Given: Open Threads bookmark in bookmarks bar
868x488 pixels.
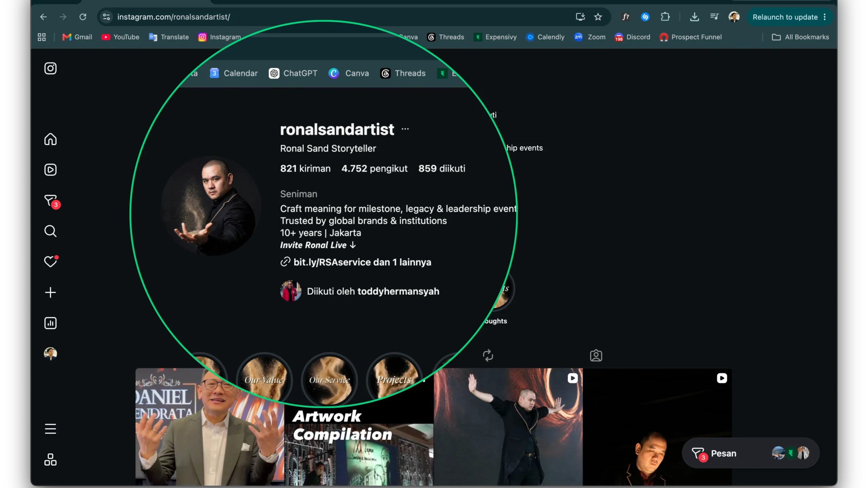Looking at the screenshot, I should click(446, 37).
